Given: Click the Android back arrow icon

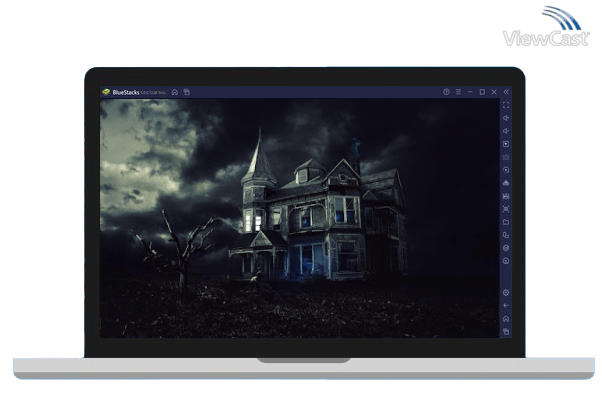Looking at the screenshot, I should tap(506, 306).
